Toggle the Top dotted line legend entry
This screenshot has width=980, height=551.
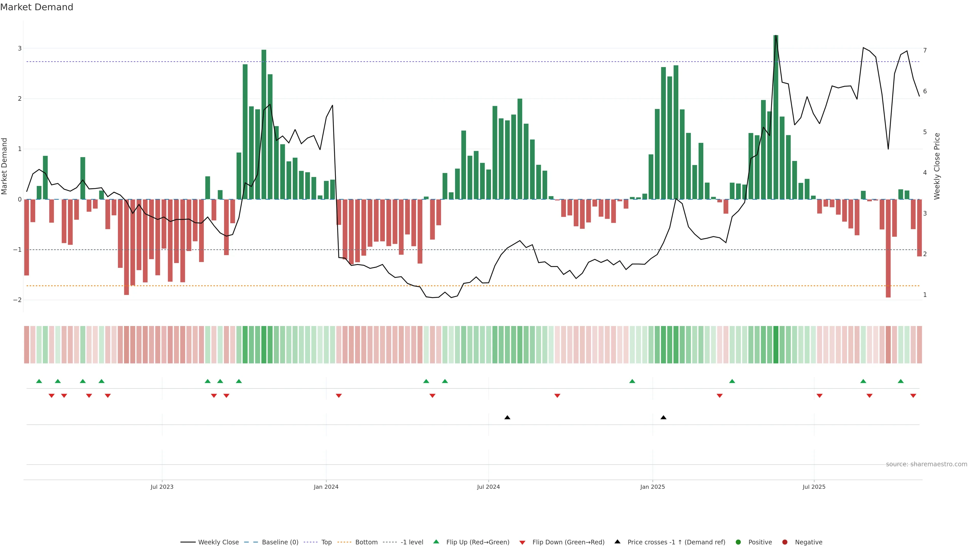pos(326,542)
